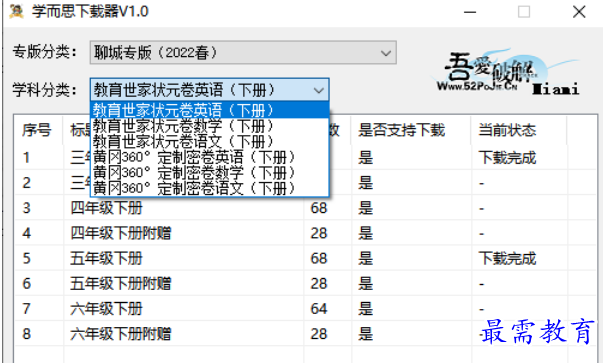This screenshot has width=603, height=363.
Task: Pick 黄冈360° 定制密卷数学（下册） option
Action: point(210,173)
